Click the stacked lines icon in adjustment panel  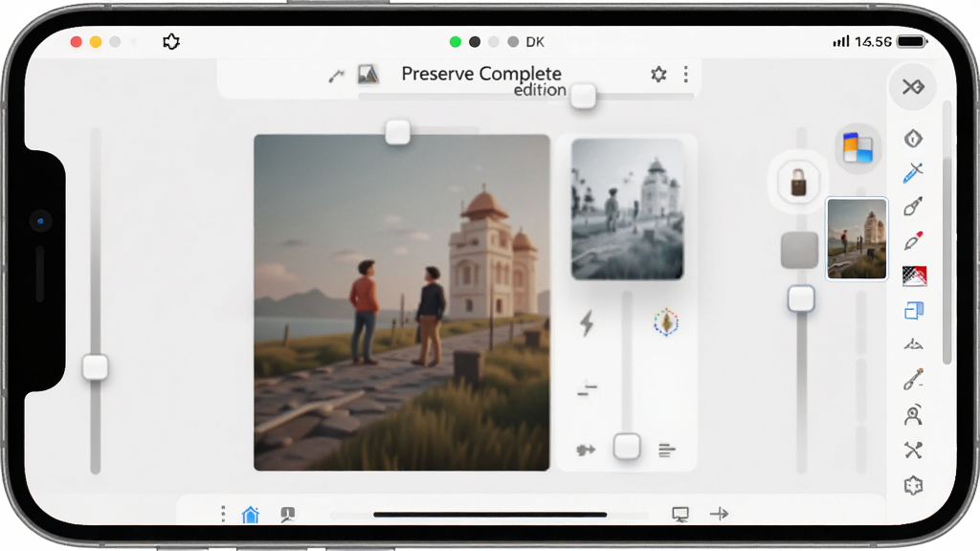click(667, 450)
